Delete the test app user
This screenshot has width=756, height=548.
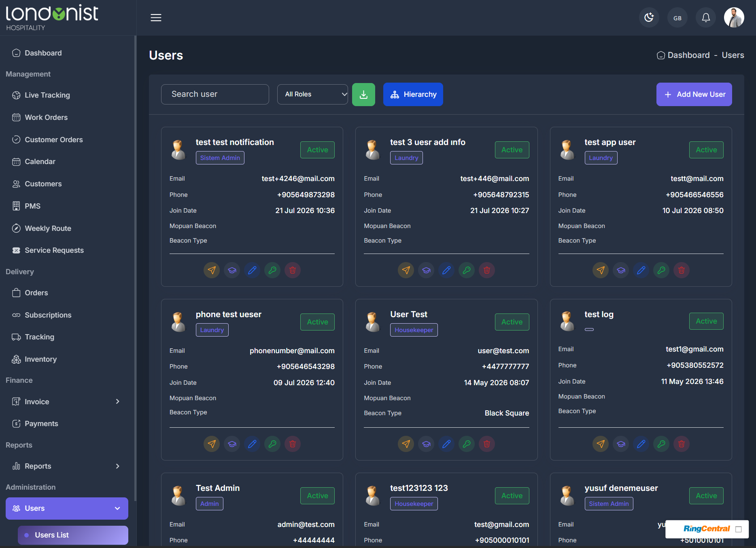click(682, 270)
